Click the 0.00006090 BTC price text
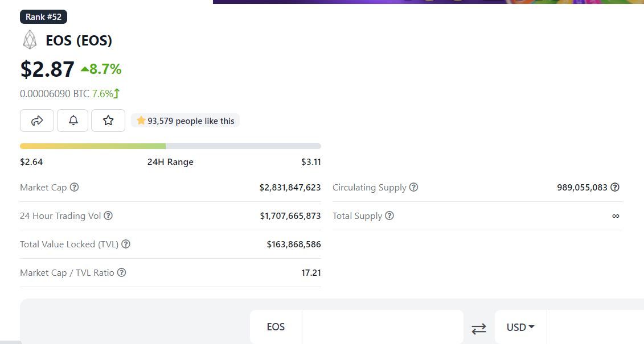This screenshot has width=644, height=344. tap(54, 93)
